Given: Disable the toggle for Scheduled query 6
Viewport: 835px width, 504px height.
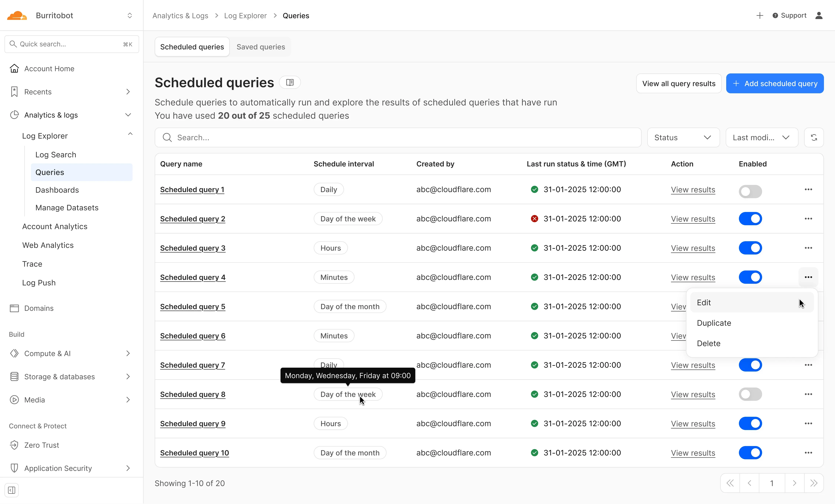Looking at the screenshot, I should pos(750,336).
